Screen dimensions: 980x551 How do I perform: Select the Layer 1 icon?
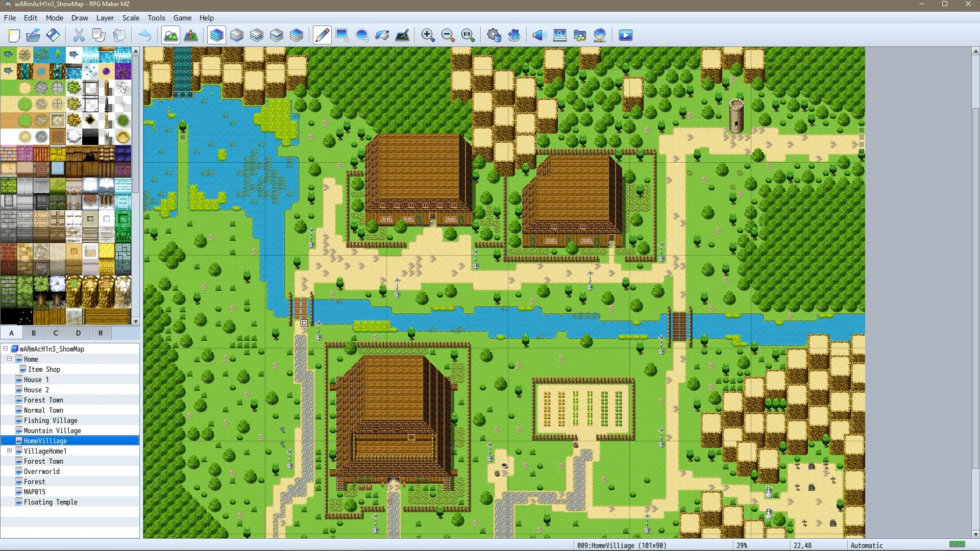click(x=237, y=35)
